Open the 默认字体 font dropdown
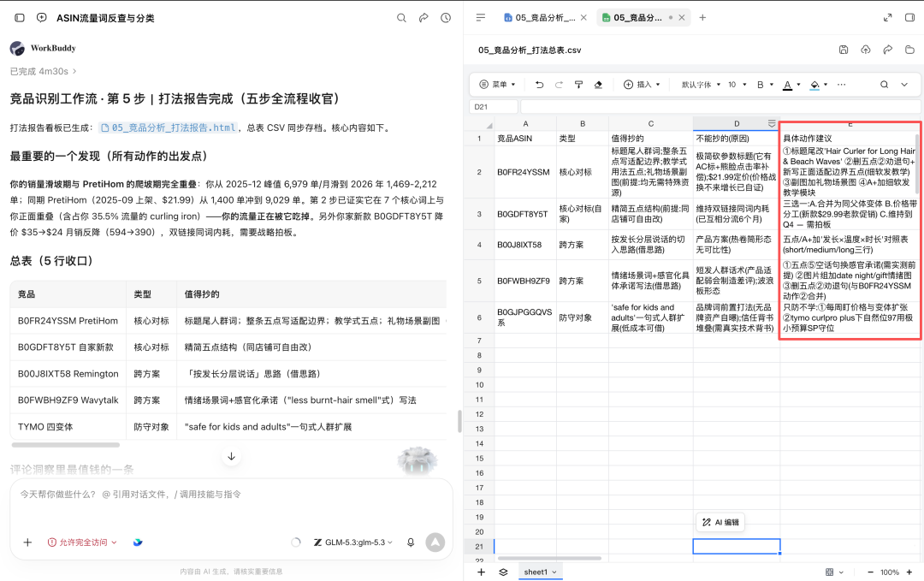The width and height of the screenshot is (924, 581). (x=701, y=85)
